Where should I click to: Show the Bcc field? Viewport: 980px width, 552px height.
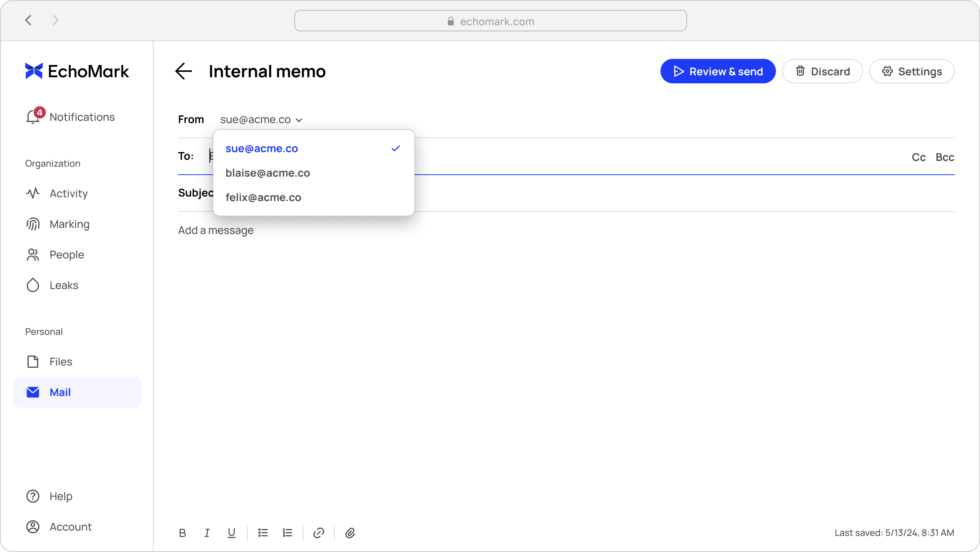pos(945,157)
